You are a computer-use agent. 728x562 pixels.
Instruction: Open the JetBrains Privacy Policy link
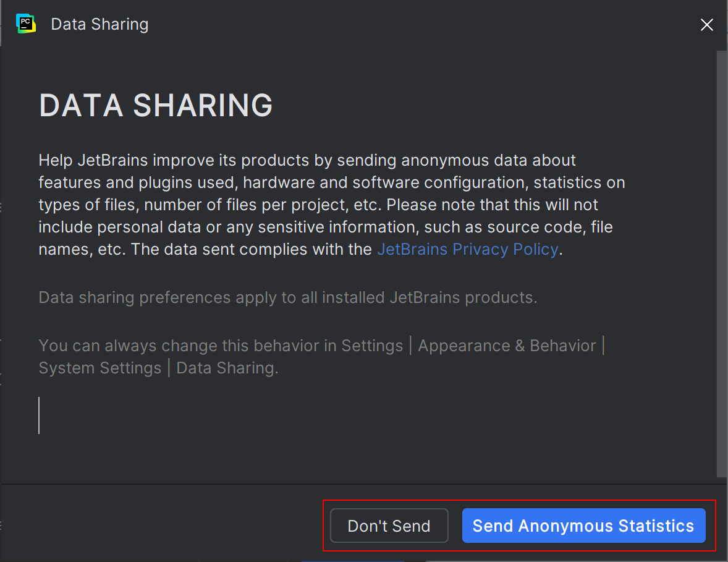click(x=467, y=249)
